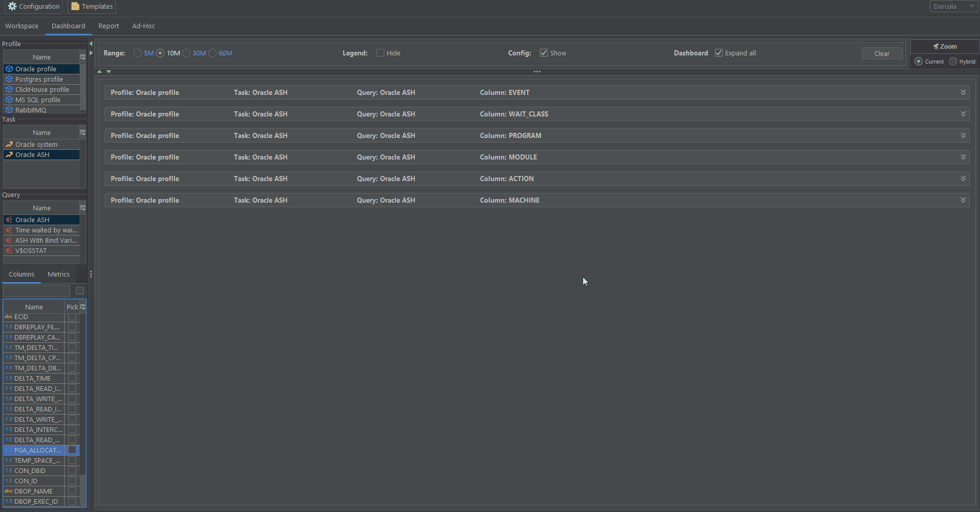Open the Templates folder button

pyautogui.click(x=92, y=7)
